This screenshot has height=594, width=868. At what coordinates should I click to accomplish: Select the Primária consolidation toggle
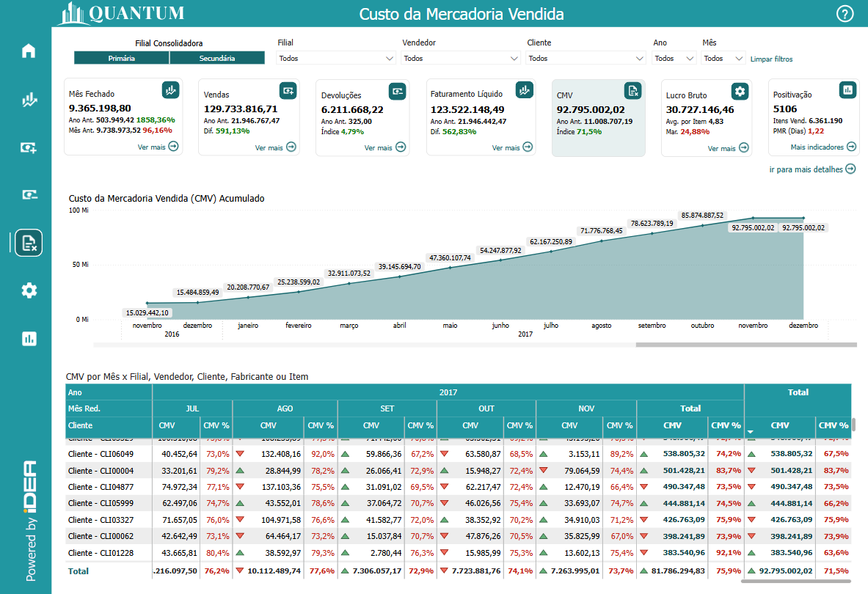121,58
